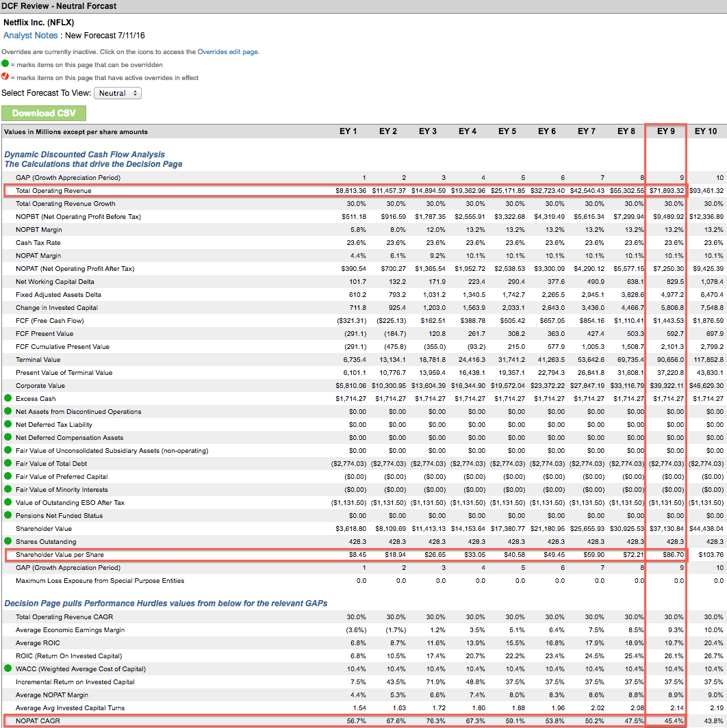Click the Total Operating Revenue CAGR label
Image resolution: width=727 pixels, height=728 pixels.
pyautogui.click(x=64, y=617)
